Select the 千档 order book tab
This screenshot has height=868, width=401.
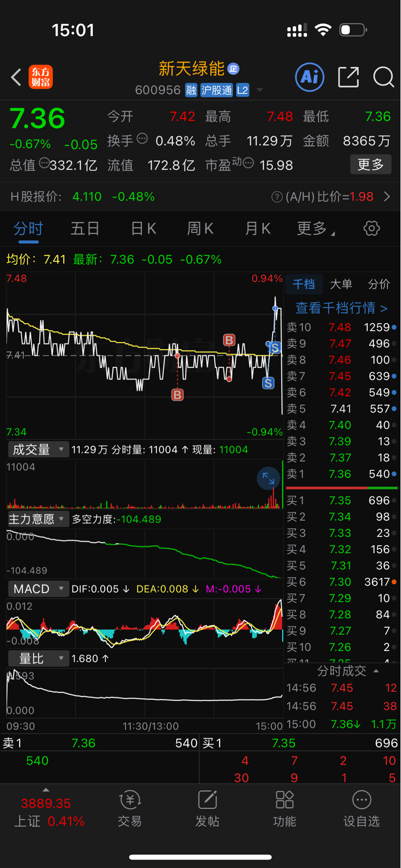tap(303, 284)
